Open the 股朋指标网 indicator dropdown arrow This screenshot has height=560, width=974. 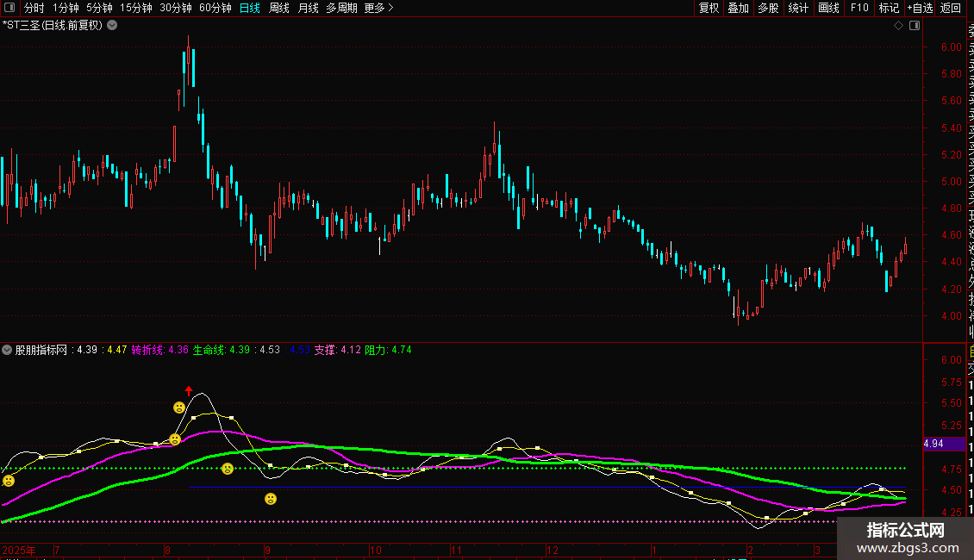coord(8,351)
